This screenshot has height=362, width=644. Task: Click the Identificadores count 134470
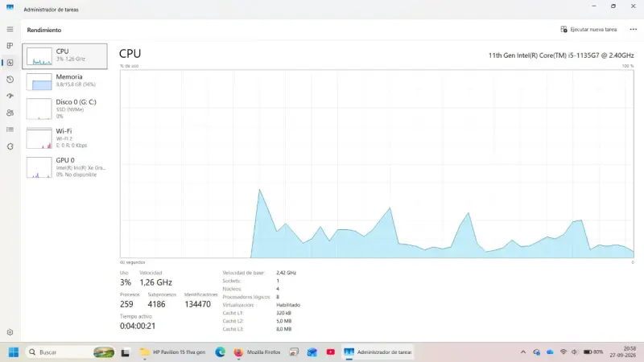[x=197, y=304]
